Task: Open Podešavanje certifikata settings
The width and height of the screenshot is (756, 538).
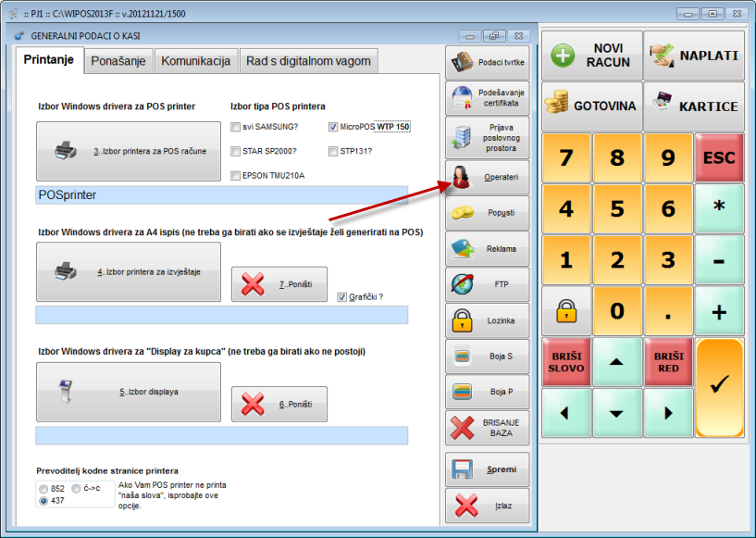Action: [488, 99]
